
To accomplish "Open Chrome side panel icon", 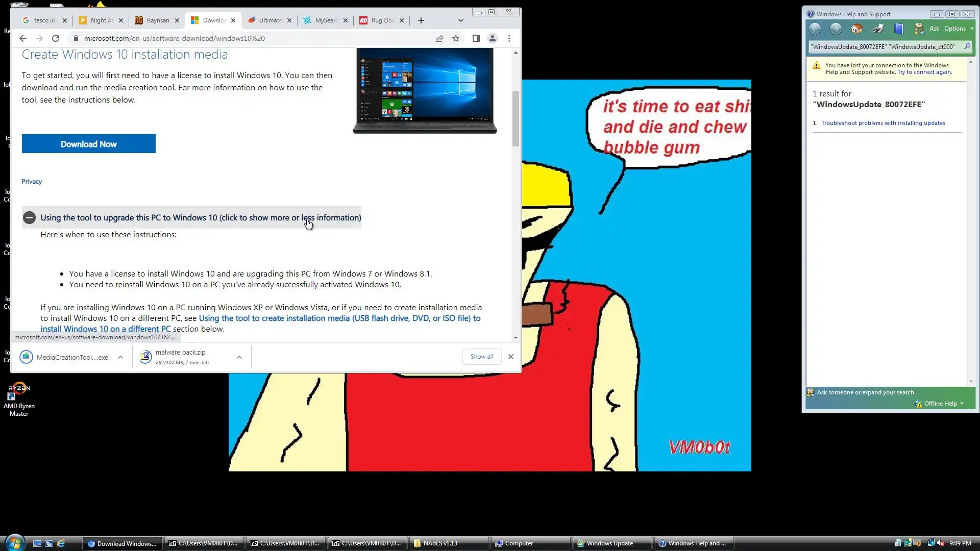I will (476, 38).
